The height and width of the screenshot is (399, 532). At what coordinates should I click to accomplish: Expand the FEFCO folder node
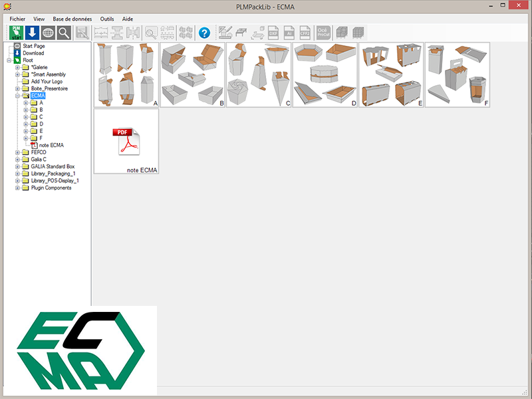coord(17,152)
